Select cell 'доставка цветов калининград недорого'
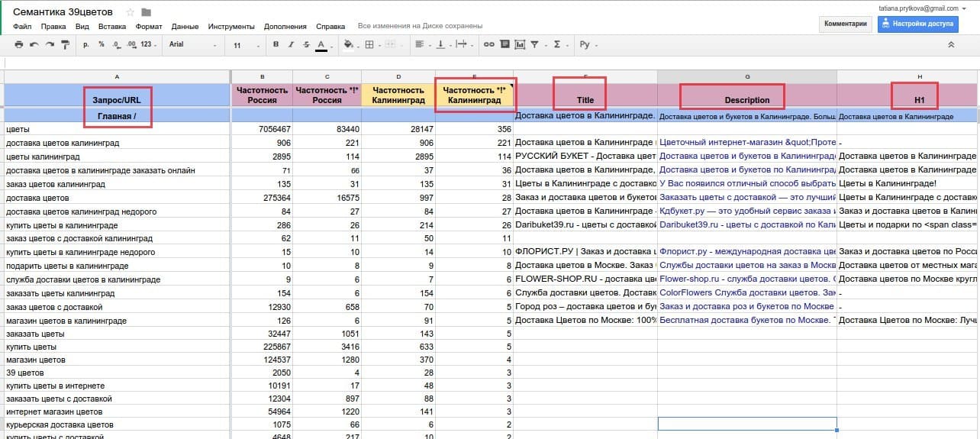The image size is (980, 439). pos(117,211)
